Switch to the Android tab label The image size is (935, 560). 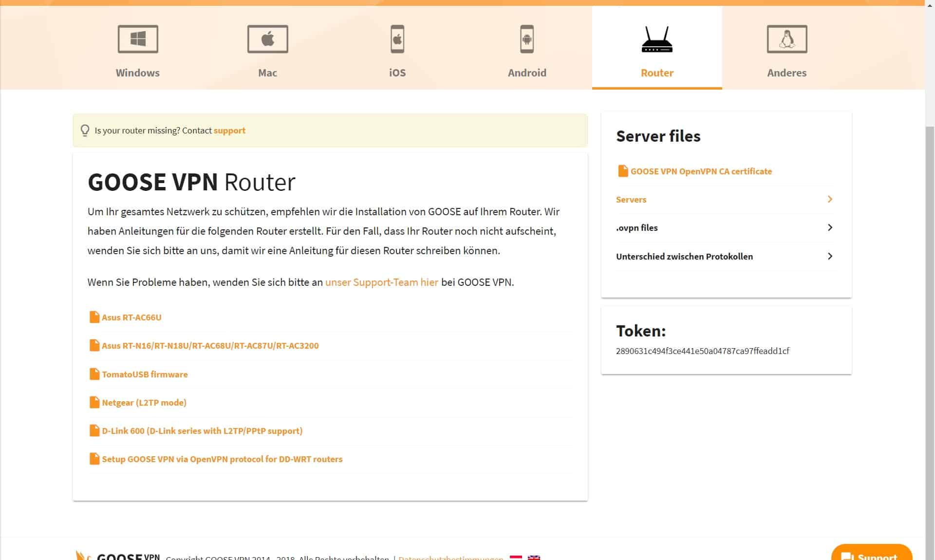(527, 73)
